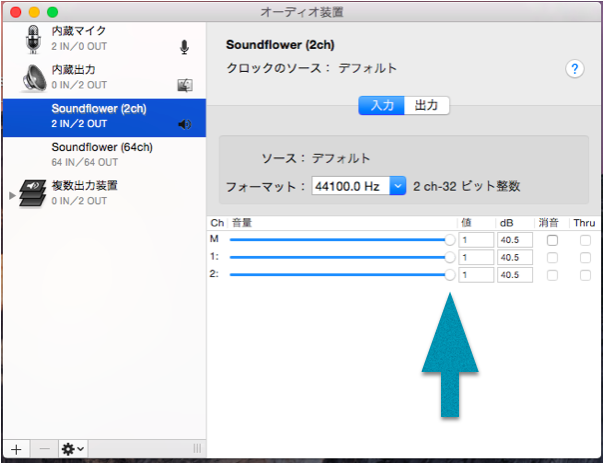Click the multi-output device stack icon

coord(33,193)
